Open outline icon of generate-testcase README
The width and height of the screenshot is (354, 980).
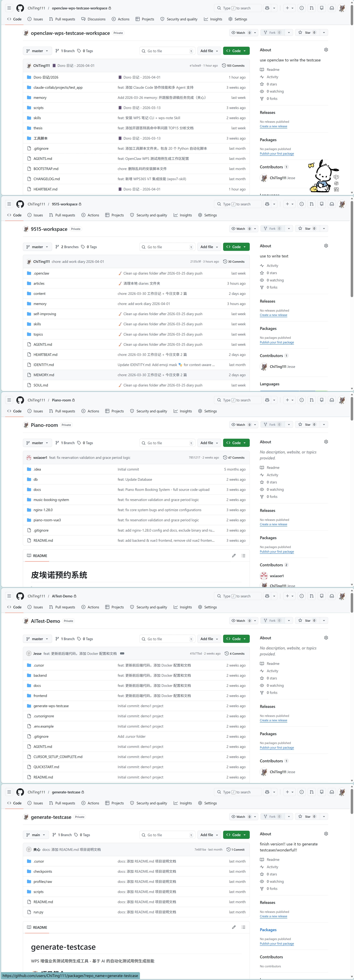tap(243, 927)
